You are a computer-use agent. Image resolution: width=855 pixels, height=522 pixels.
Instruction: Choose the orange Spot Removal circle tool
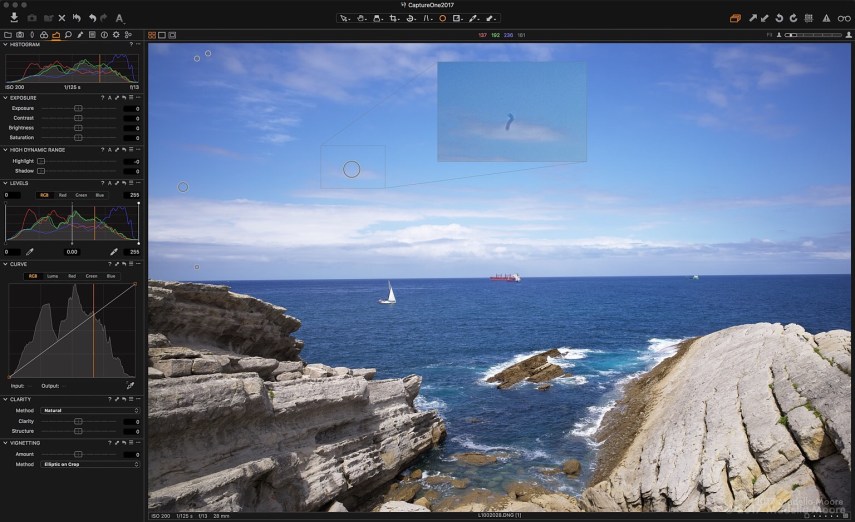(x=443, y=18)
